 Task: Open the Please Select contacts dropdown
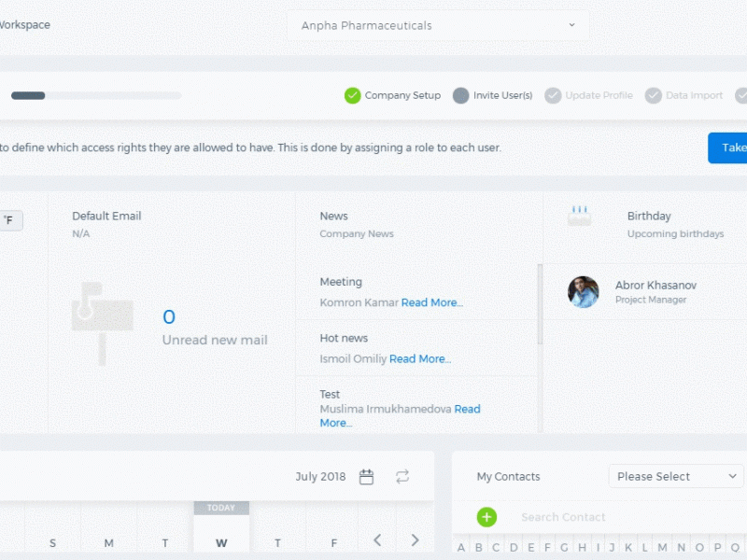point(676,476)
